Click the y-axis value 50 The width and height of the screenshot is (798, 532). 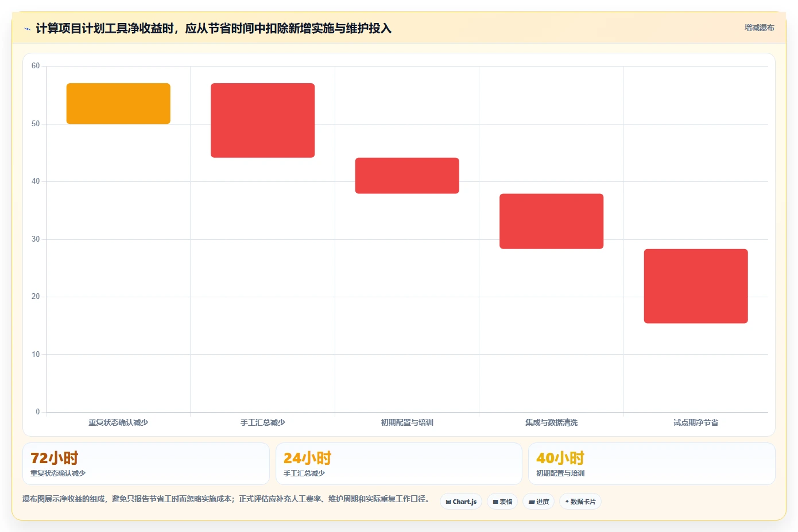pos(36,124)
